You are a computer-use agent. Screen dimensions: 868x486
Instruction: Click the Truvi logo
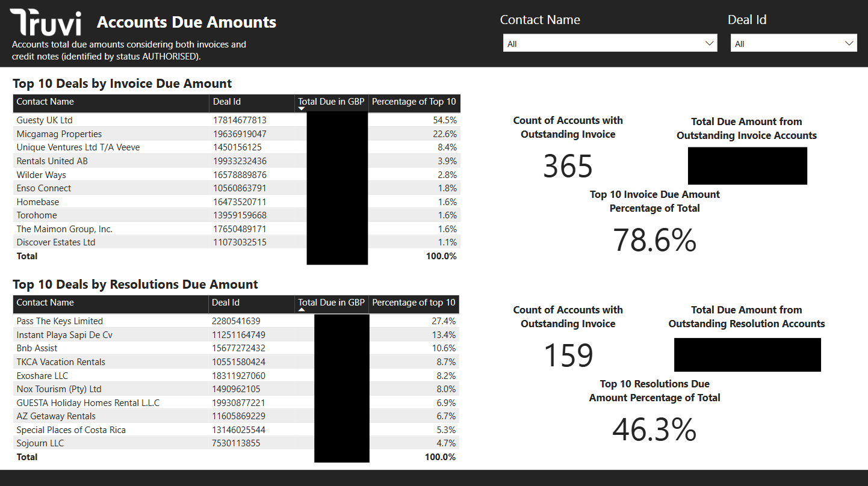click(x=46, y=23)
